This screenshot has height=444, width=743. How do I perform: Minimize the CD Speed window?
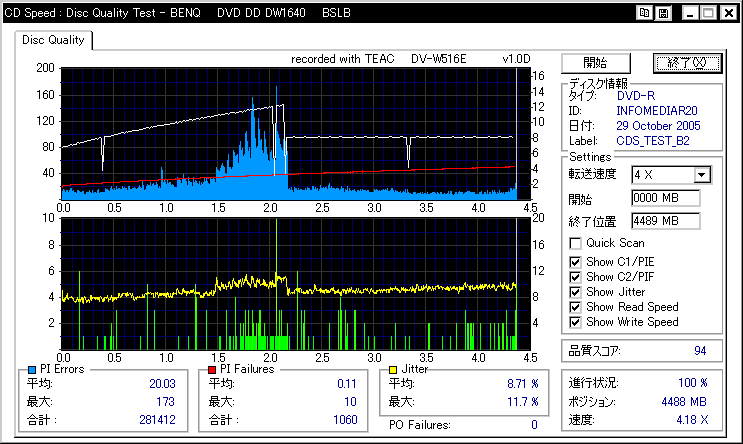[690, 13]
